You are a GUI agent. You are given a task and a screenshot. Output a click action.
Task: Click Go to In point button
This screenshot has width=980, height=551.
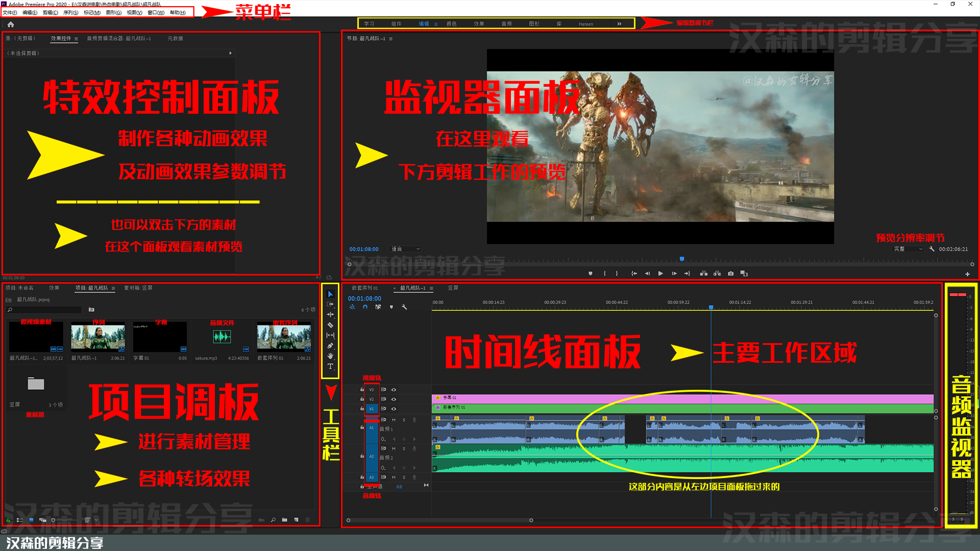[x=634, y=273]
